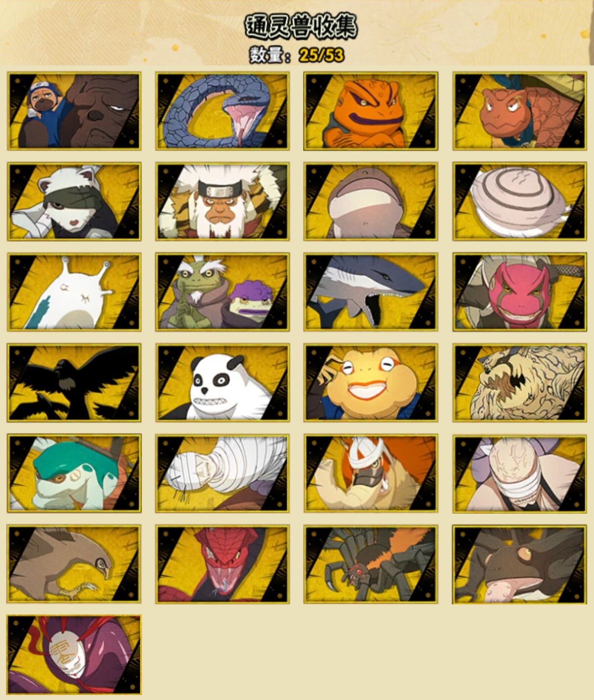The width and height of the screenshot is (594, 700).
Task: Open the white slug summon card
Action: click(x=74, y=292)
